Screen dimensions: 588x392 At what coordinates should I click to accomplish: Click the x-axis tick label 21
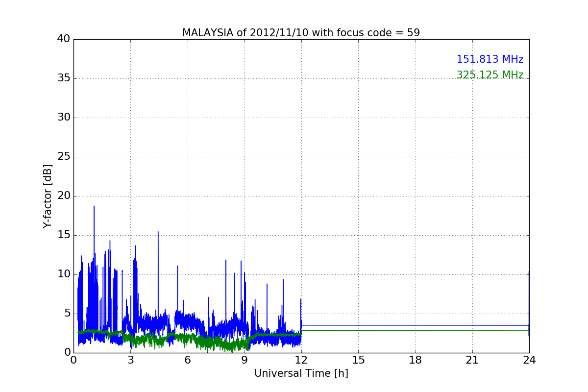pyautogui.click(x=472, y=360)
